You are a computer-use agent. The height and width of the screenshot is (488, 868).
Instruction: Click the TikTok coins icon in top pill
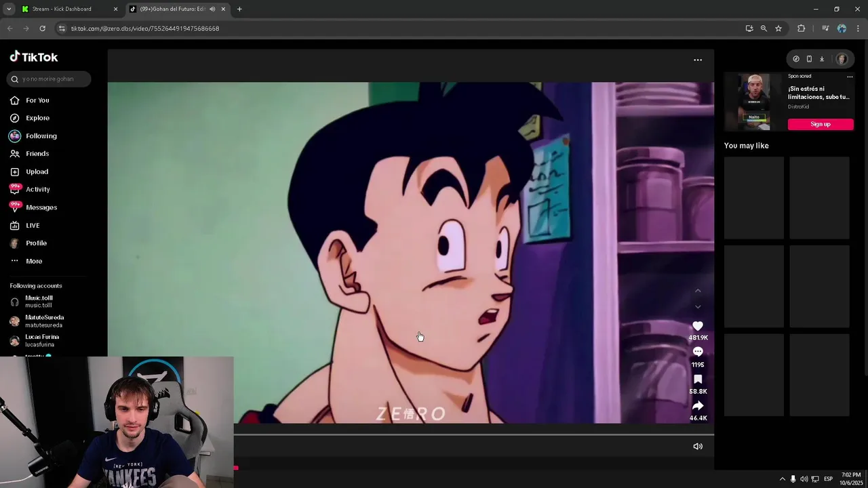pyautogui.click(x=796, y=59)
